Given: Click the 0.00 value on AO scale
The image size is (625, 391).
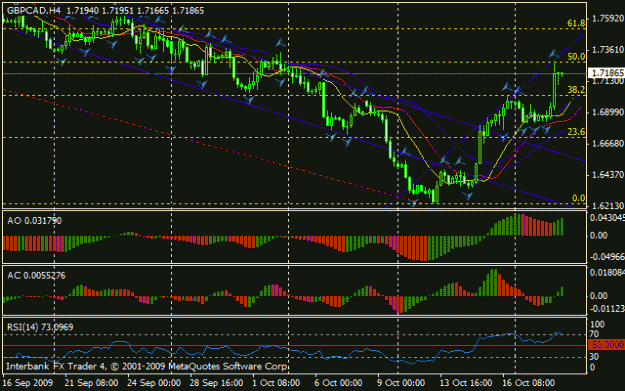Looking at the screenshot, I should [x=599, y=235].
